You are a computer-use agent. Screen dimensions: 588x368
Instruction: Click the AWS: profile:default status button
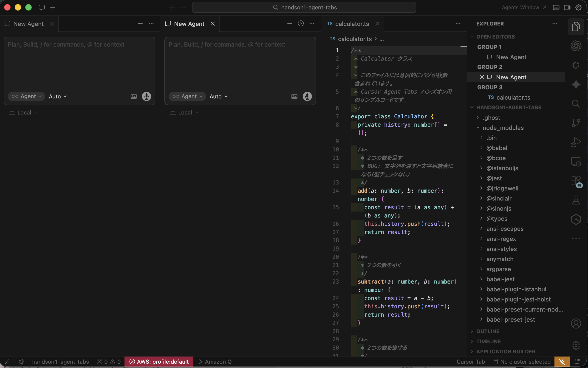pyautogui.click(x=159, y=361)
